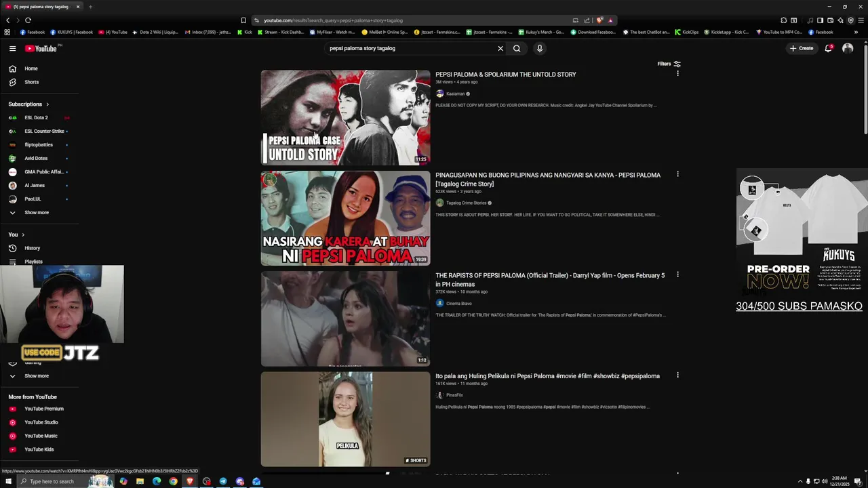Open Brave Wallet icon in toolbar

pos(830,20)
